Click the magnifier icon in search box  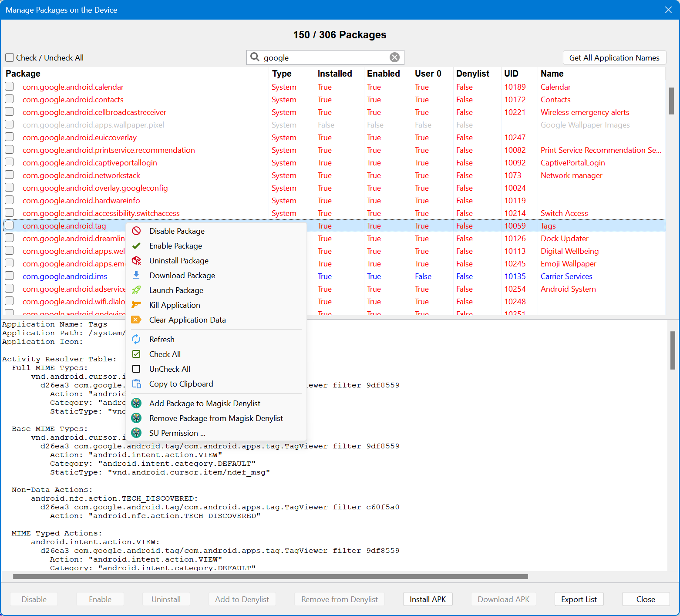click(x=255, y=57)
